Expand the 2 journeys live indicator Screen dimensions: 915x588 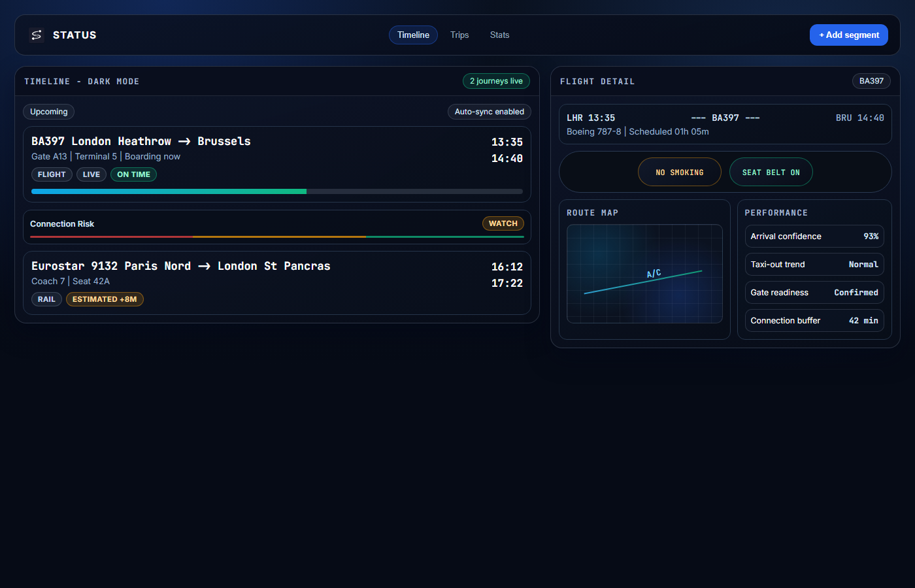(x=496, y=81)
